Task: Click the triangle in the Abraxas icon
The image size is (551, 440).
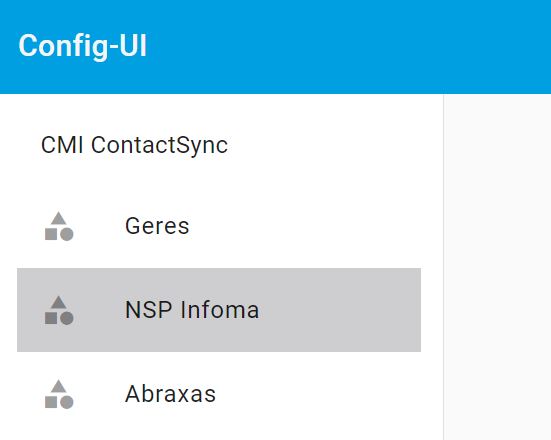Action: 59,387
